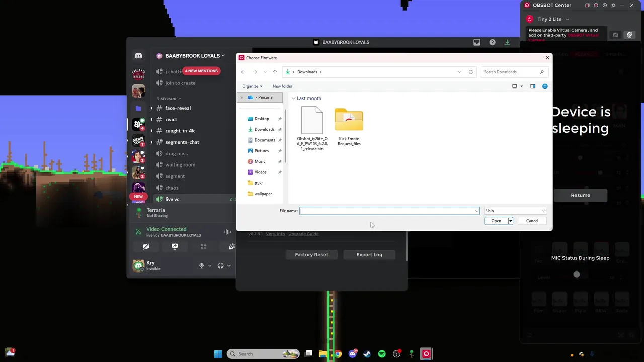
Task: Click the Discord download apps green arrow icon
Action: pyautogui.click(x=507, y=42)
